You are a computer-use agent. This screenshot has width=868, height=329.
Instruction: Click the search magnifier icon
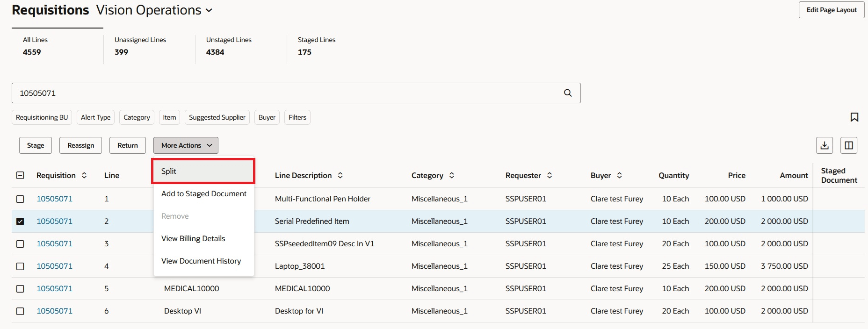(x=568, y=93)
